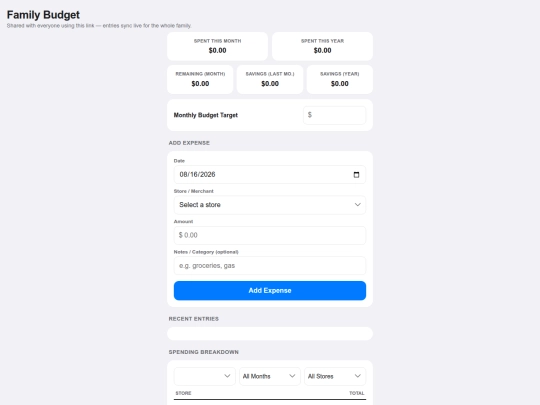
Task: Open the All Months filter dropdown
Action: 270,376
